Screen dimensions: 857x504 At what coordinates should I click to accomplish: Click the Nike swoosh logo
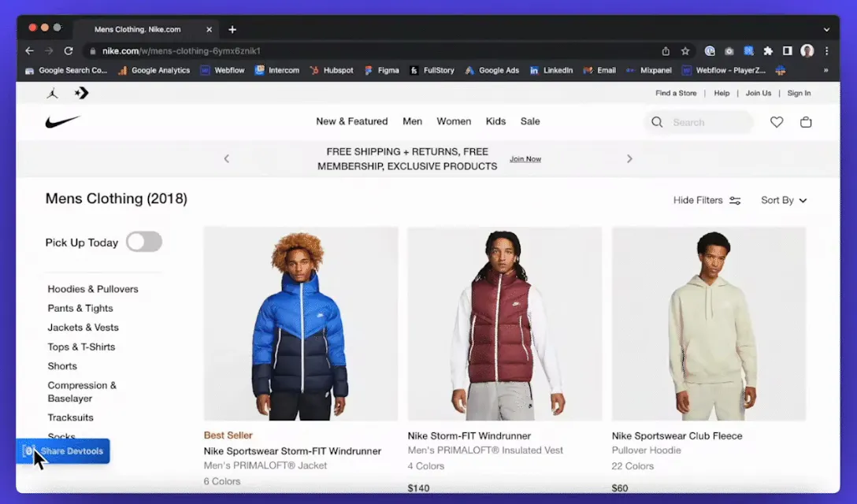click(x=62, y=121)
